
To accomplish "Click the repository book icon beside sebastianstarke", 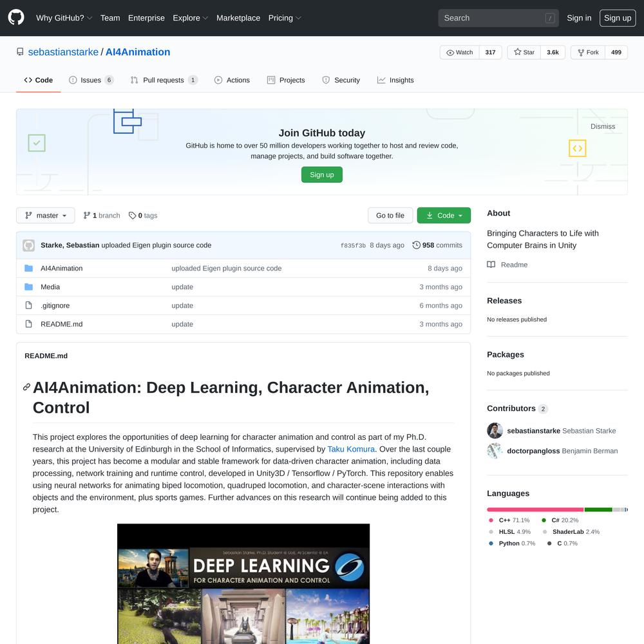I will click(x=20, y=52).
